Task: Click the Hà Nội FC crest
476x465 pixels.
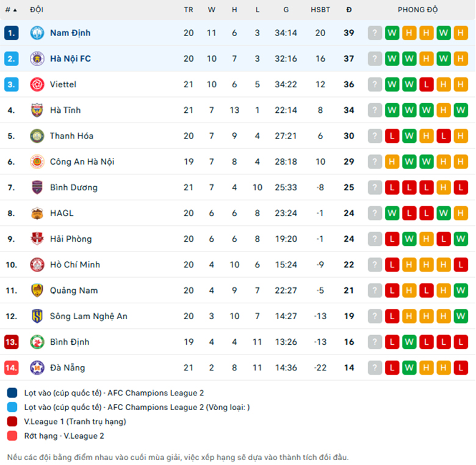Action: [37, 59]
